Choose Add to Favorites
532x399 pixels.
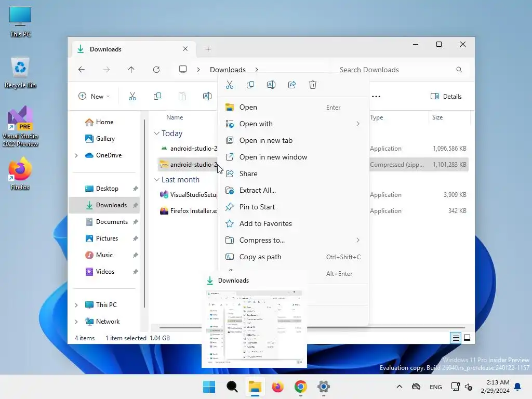(293, 223)
